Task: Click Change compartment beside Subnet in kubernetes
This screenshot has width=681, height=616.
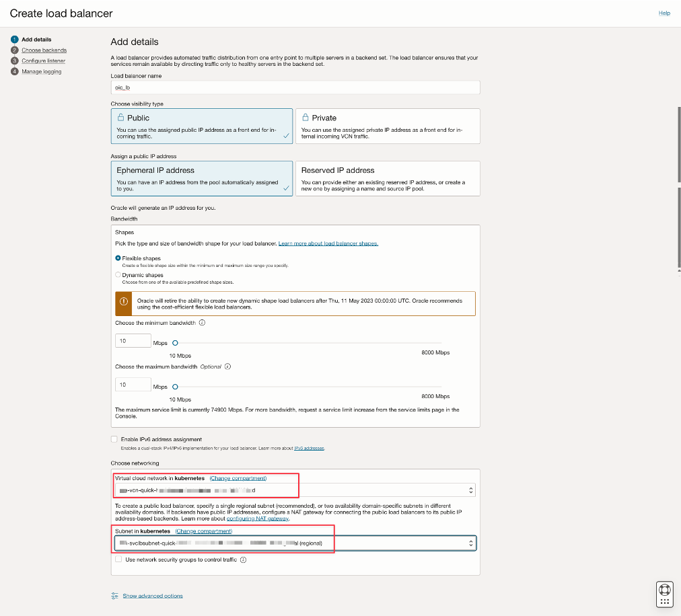Action: [x=203, y=530]
